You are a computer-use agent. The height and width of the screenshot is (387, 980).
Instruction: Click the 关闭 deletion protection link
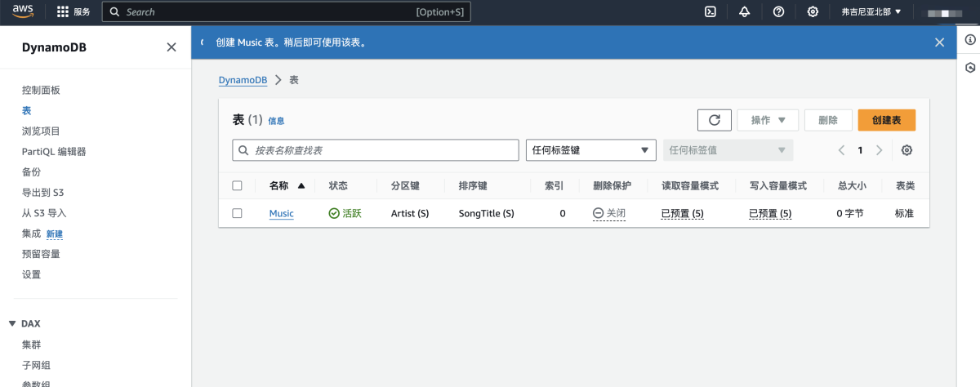click(x=609, y=213)
